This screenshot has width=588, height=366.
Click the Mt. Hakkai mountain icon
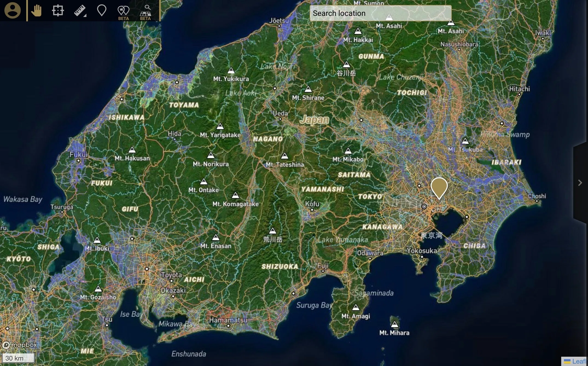click(358, 31)
